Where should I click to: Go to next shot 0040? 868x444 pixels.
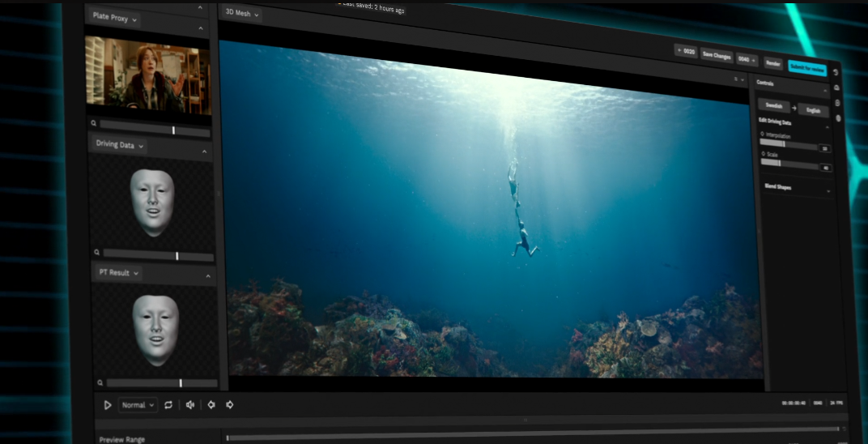coord(747,59)
